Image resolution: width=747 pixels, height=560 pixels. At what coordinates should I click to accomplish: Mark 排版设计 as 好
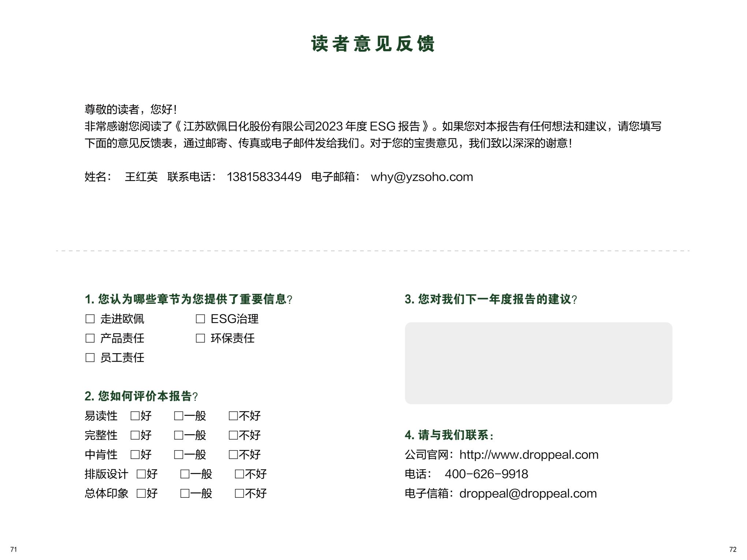[141, 474]
